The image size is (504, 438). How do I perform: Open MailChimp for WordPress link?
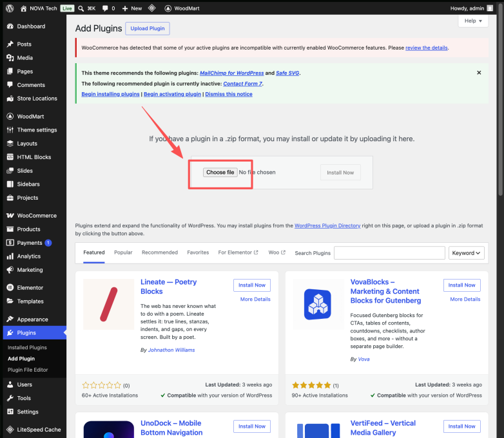[x=232, y=73]
